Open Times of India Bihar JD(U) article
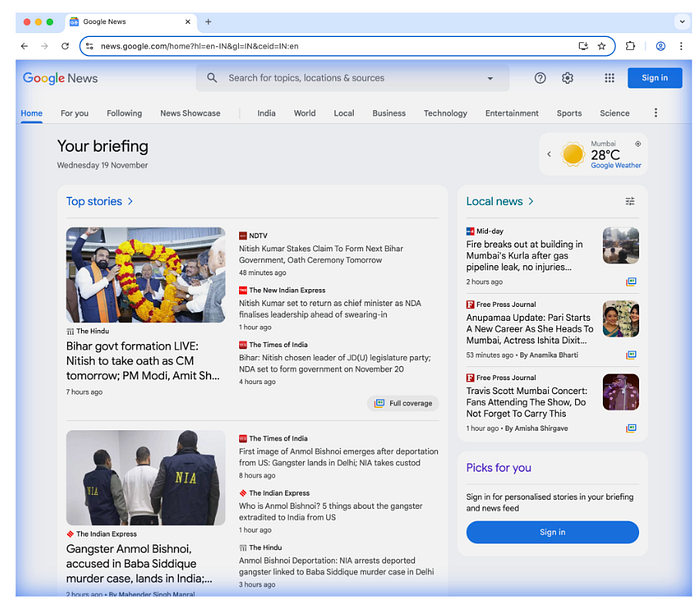Viewport: 700px width, 606px height. click(x=334, y=364)
